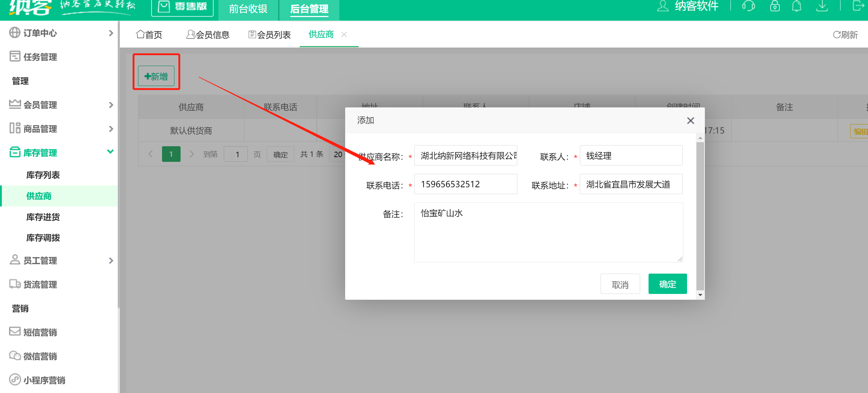Click the 小程序营销 sidebar icon
Screen dimensions: 868x393
point(15,380)
